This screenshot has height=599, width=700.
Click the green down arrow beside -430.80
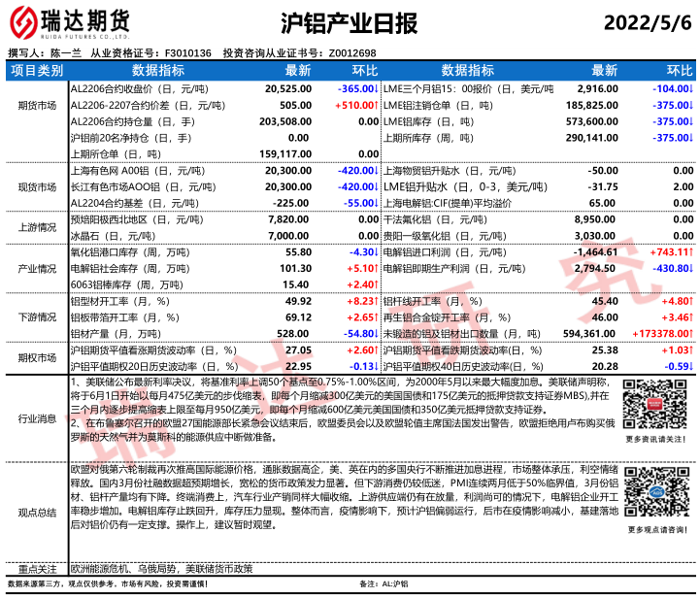[690, 267]
